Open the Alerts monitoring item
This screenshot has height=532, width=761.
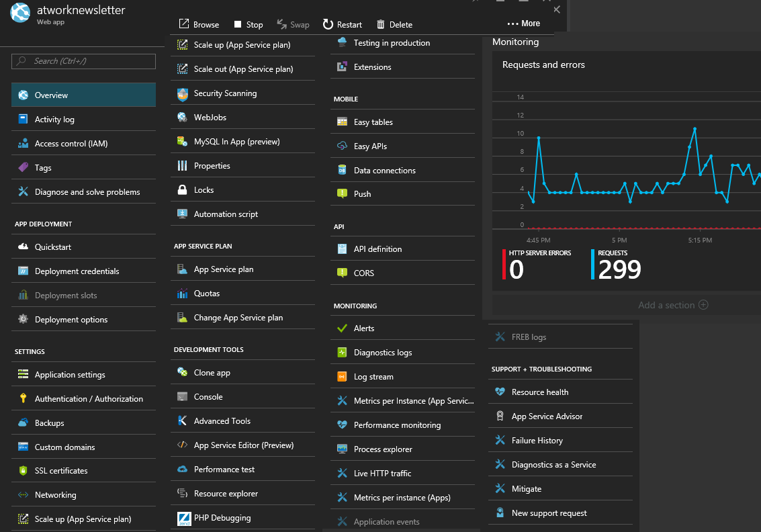364,328
